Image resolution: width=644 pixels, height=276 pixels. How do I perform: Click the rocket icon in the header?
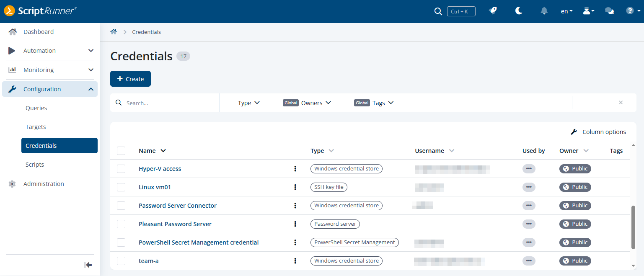(493, 11)
